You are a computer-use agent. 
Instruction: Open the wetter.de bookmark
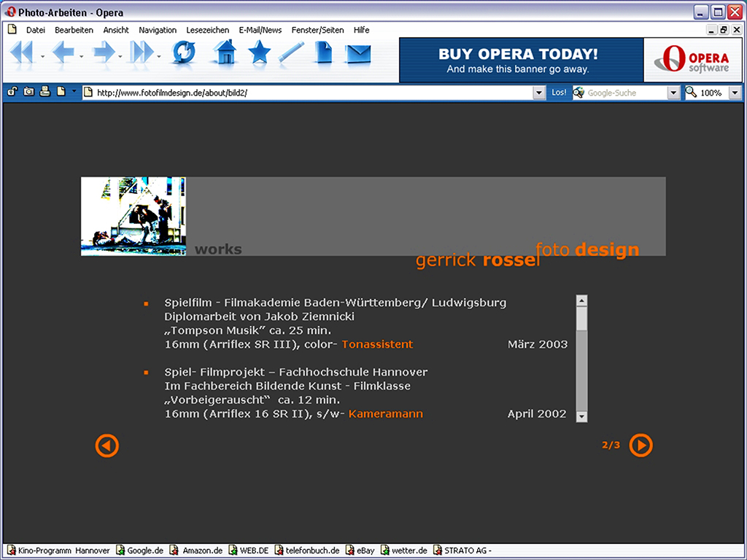coord(404,551)
